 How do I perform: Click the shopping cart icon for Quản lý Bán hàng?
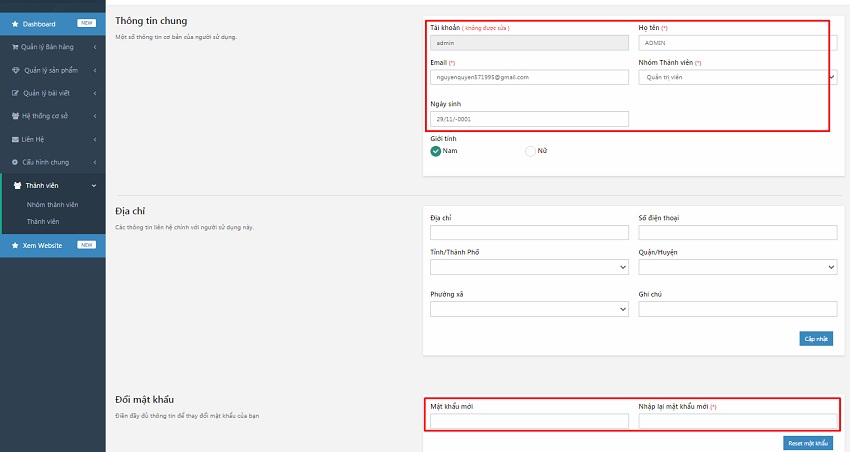point(14,46)
